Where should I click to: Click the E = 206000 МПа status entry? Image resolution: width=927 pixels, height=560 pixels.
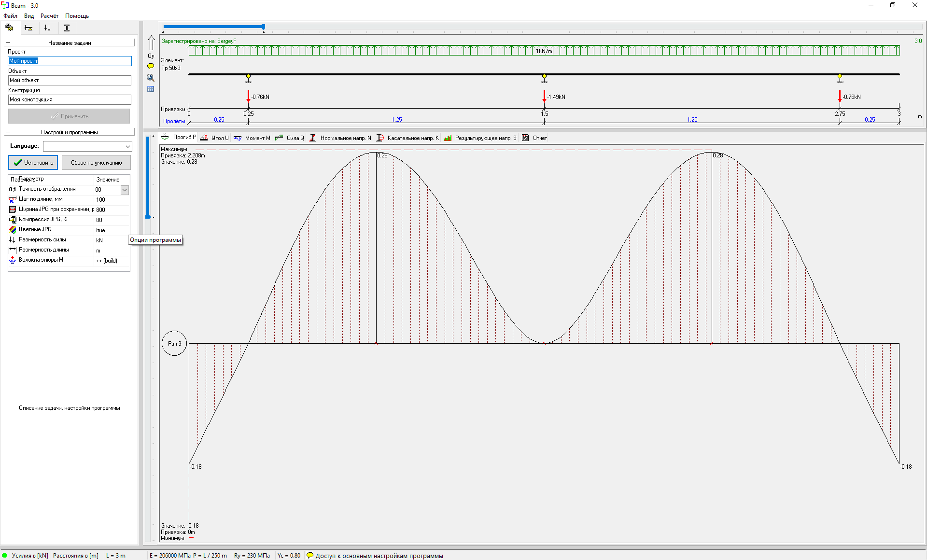pos(169,556)
